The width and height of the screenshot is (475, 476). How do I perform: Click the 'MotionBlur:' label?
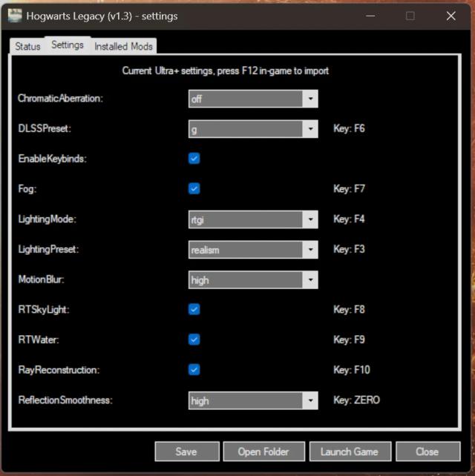pyautogui.click(x=41, y=280)
